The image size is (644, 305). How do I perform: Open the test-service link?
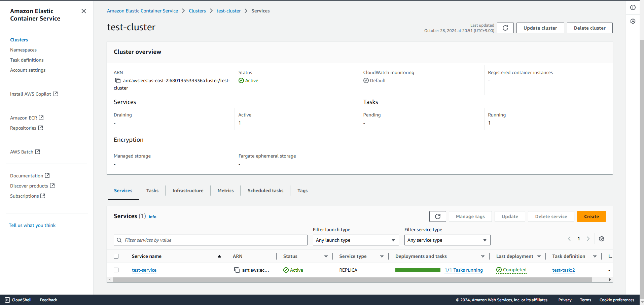[144, 270]
